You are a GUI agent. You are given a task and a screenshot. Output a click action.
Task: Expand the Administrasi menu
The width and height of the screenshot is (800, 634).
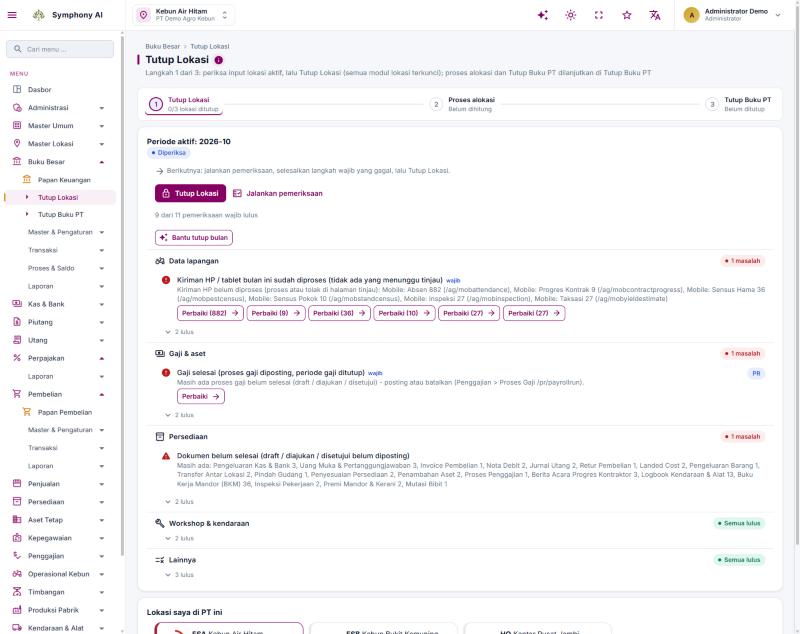coord(59,108)
